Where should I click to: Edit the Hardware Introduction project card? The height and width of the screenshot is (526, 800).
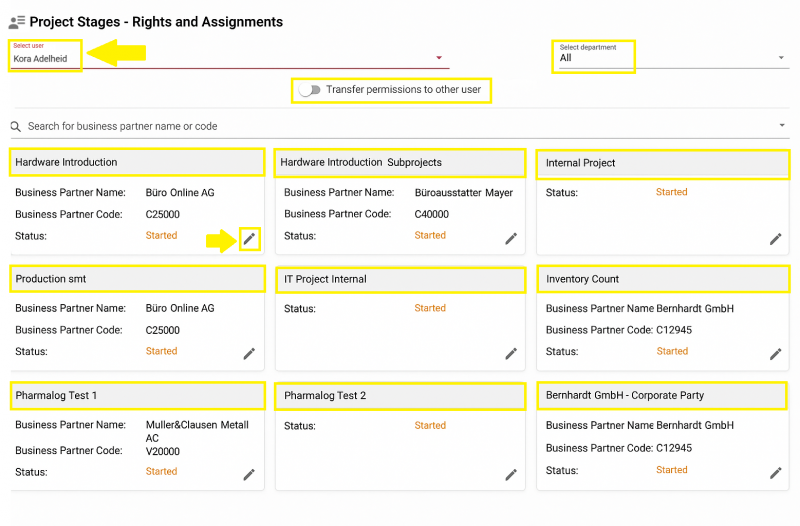click(x=250, y=238)
